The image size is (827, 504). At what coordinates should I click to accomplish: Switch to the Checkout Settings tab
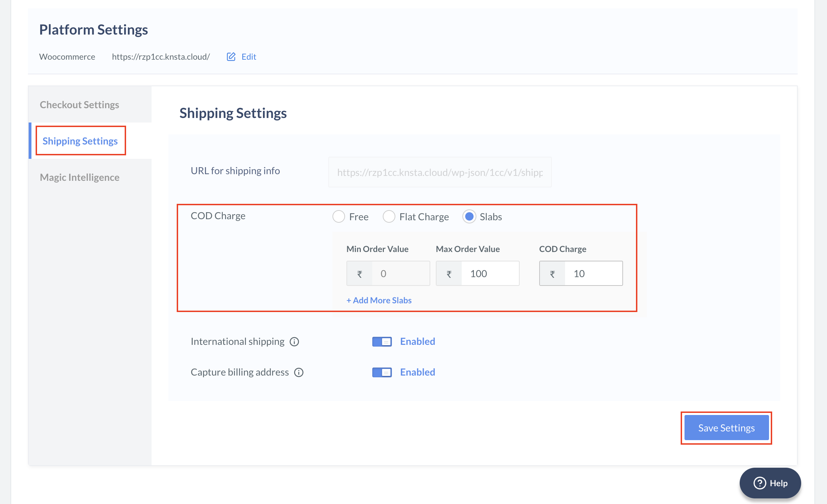click(x=79, y=104)
